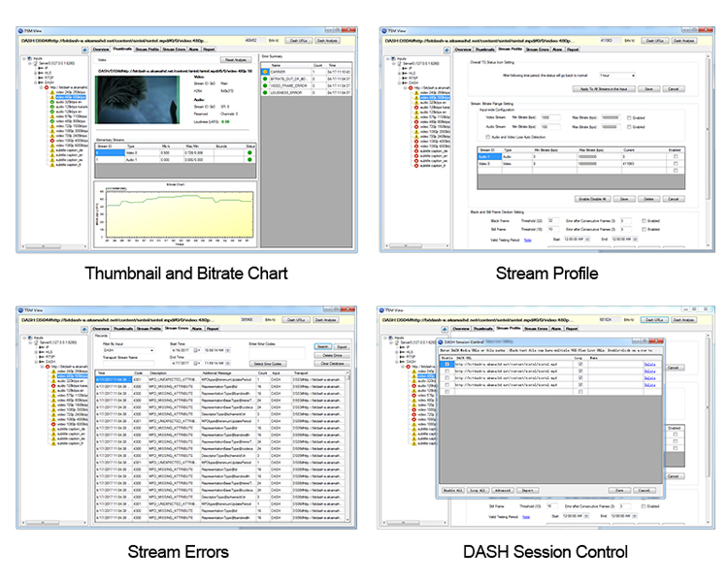Open Overview tab in Thumbnail window
This screenshot has width=728, height=582.
coord(101,49)
